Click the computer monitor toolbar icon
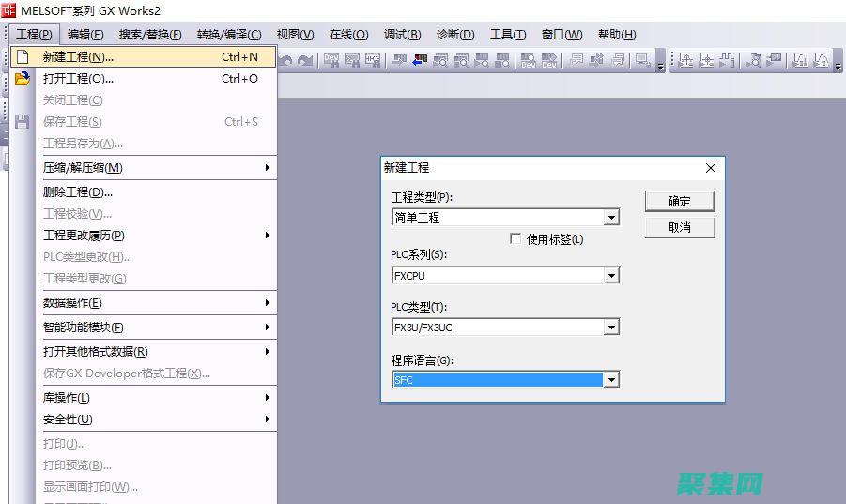The height and width of the screenshot is (504, 846). pos(642,60)
